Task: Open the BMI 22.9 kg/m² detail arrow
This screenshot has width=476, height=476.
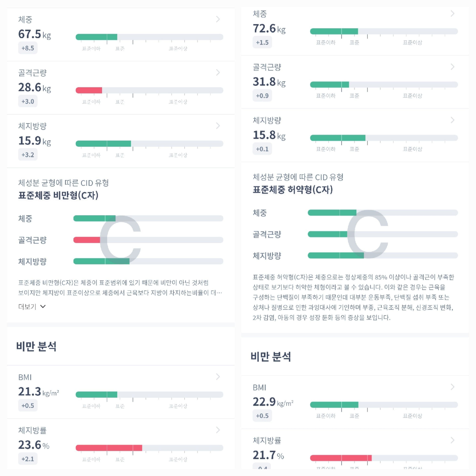Action: 452,387
